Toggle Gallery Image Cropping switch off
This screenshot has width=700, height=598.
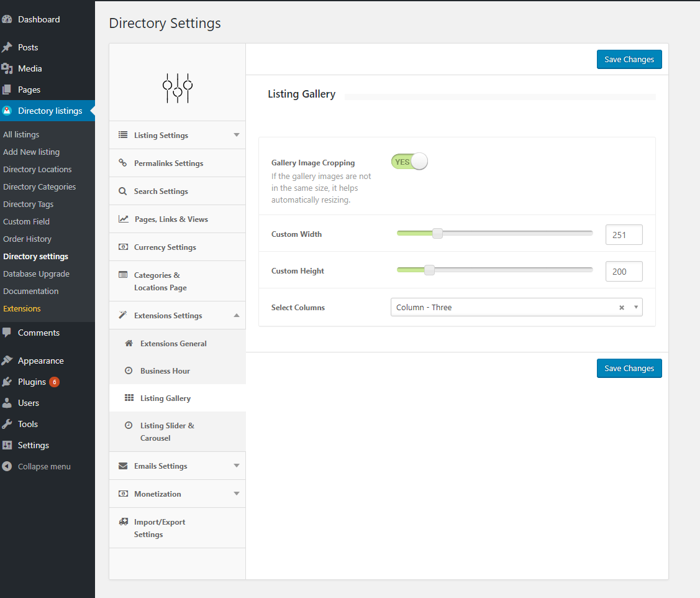click(x=409, y=162)
